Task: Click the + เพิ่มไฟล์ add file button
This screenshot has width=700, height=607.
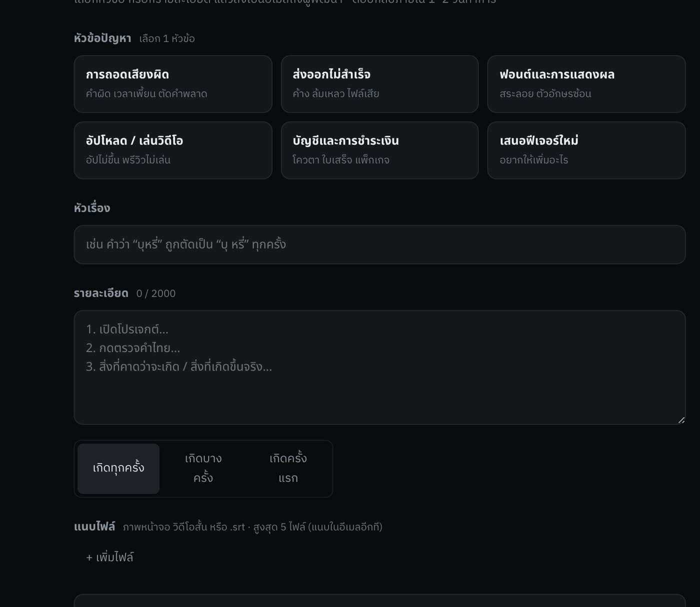Action: [x=109, y=557]
